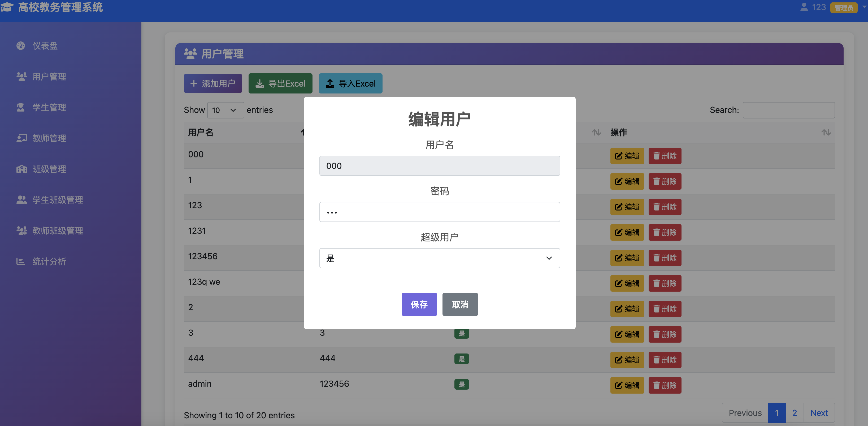
Task: Click the class management school icon
Action: (21, 169)
